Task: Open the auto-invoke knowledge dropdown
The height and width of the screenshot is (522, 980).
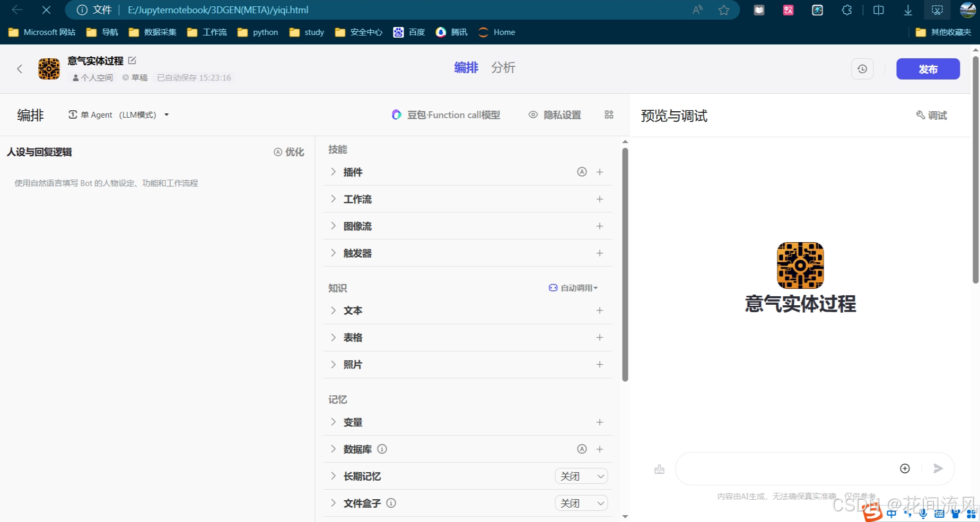Action: click(x=573, y=288)
